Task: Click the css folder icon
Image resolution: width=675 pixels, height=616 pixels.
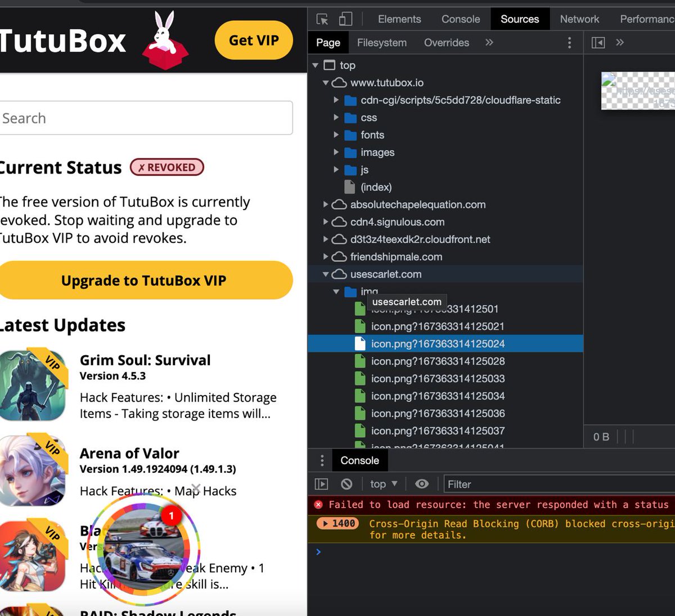Action: coord(350,117)
